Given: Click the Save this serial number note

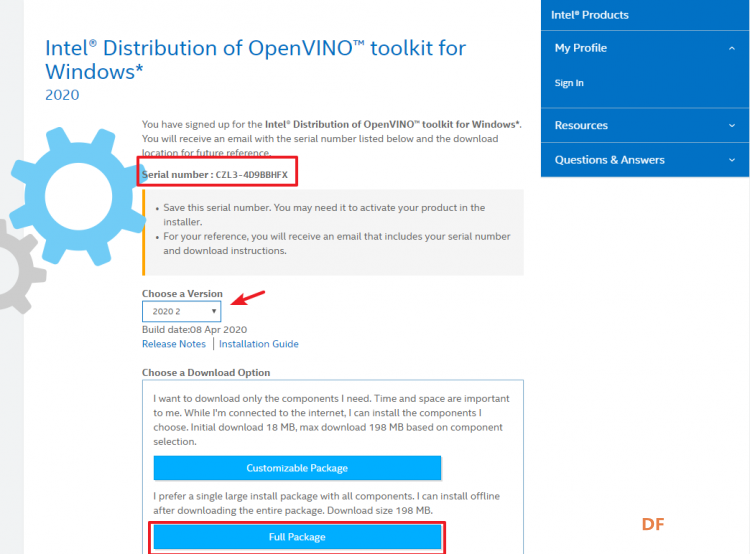Looking at the screenshot, I should coord(324,215).
